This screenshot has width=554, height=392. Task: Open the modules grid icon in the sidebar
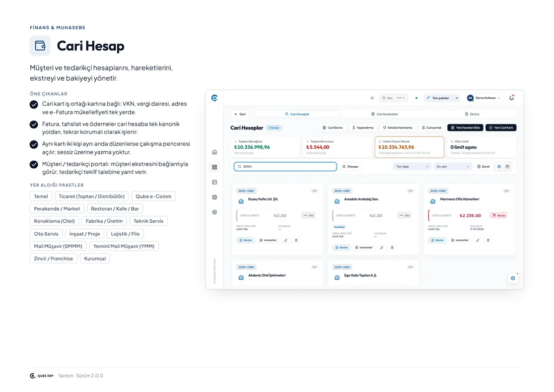[x=215, y=167]
